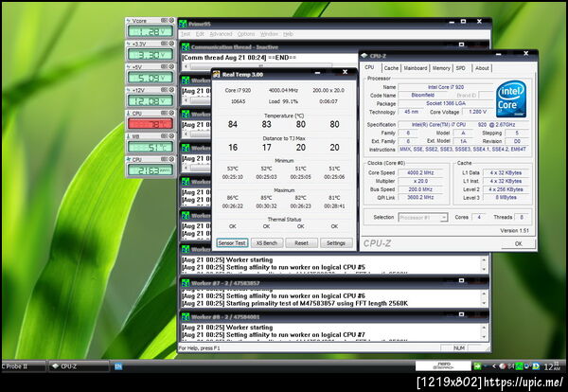Click OK in the CPU-Z window
The height and width of the screenshot is (392, 568).
(x=519, y=244)
